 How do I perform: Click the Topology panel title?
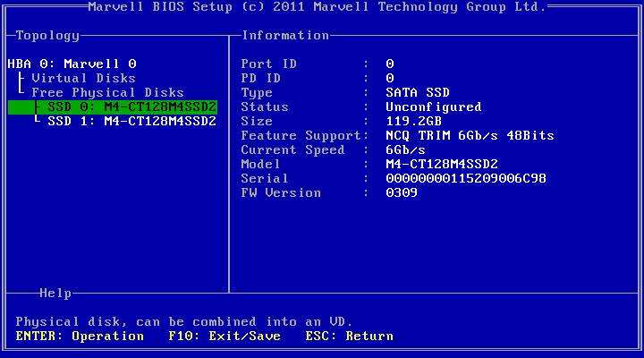[47, 36]
